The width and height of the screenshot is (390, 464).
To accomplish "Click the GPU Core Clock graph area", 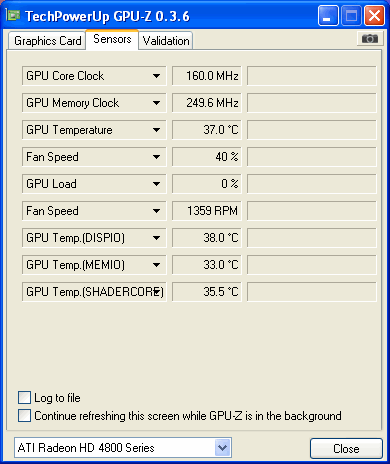I will (x=312, y=76).
